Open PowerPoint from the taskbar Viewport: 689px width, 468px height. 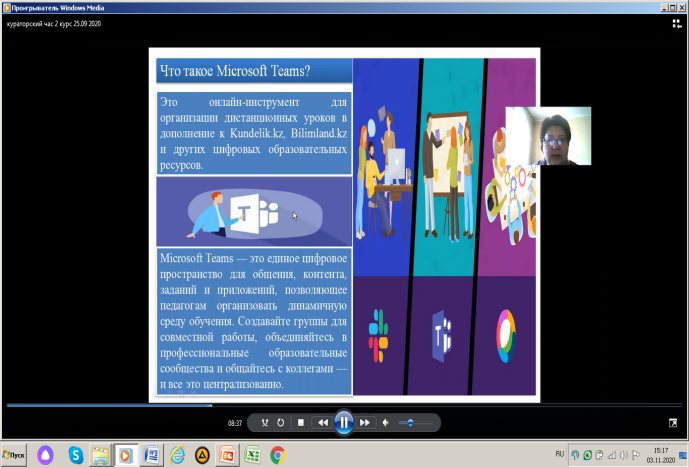click(227, 455)
